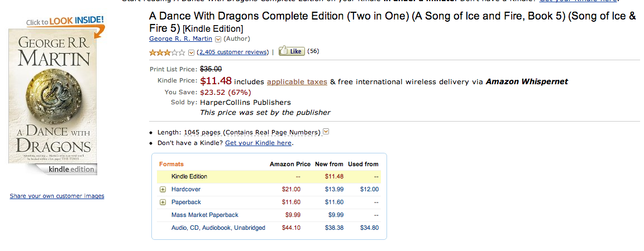Open dropdown next to author name

(x=218, y=39)
